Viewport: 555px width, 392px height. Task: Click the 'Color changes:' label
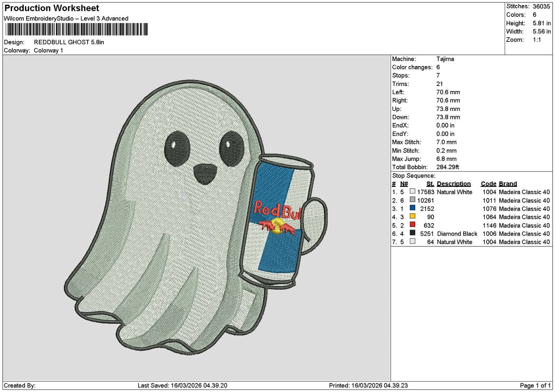tap(412, 67)
